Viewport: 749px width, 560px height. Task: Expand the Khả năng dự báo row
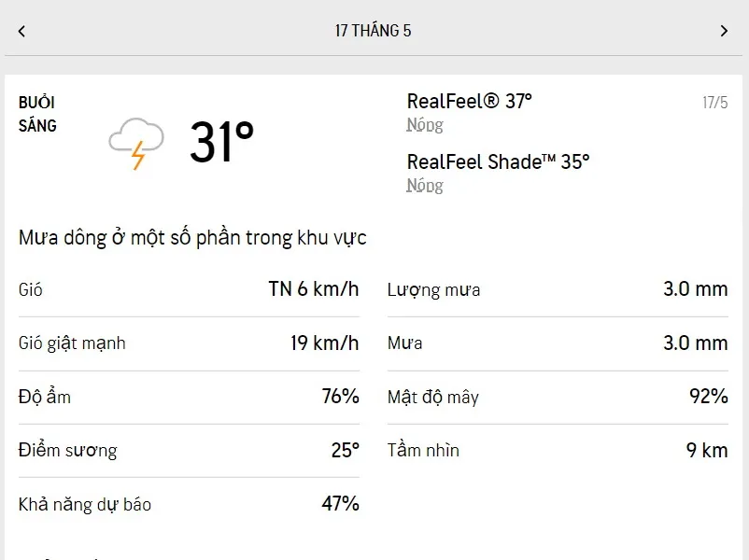pyautogui.click(x=187, y=504)
